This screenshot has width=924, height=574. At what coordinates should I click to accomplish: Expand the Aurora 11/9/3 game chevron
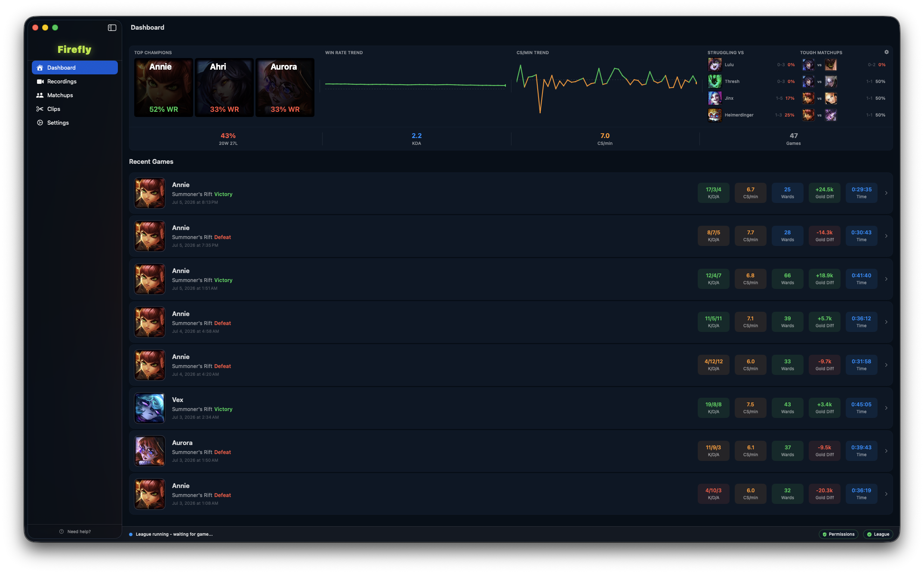[x=886, y=451]
